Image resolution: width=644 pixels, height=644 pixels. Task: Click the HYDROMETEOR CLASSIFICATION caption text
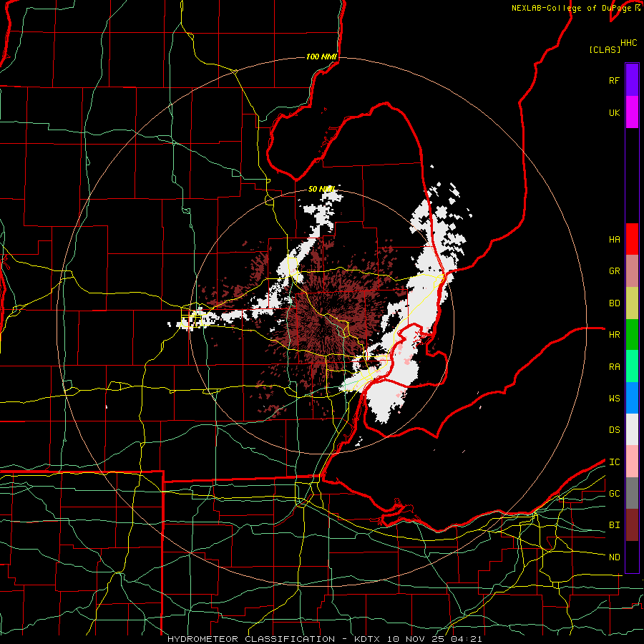click(x=251, y=639)
